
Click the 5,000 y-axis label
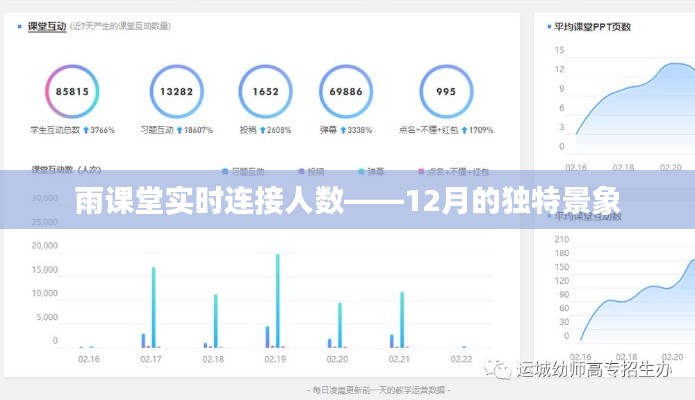(47, 317)
